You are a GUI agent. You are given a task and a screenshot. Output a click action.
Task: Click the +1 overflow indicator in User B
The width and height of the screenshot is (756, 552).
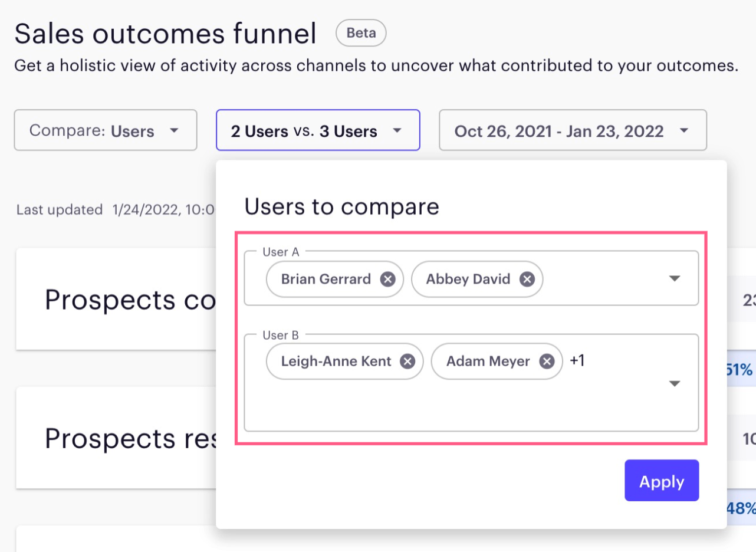[577, 360]
